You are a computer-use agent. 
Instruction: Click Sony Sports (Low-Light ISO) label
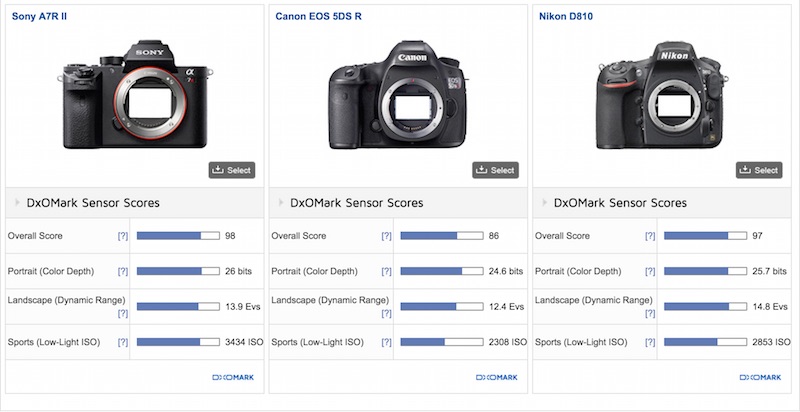tap(54, 342)
